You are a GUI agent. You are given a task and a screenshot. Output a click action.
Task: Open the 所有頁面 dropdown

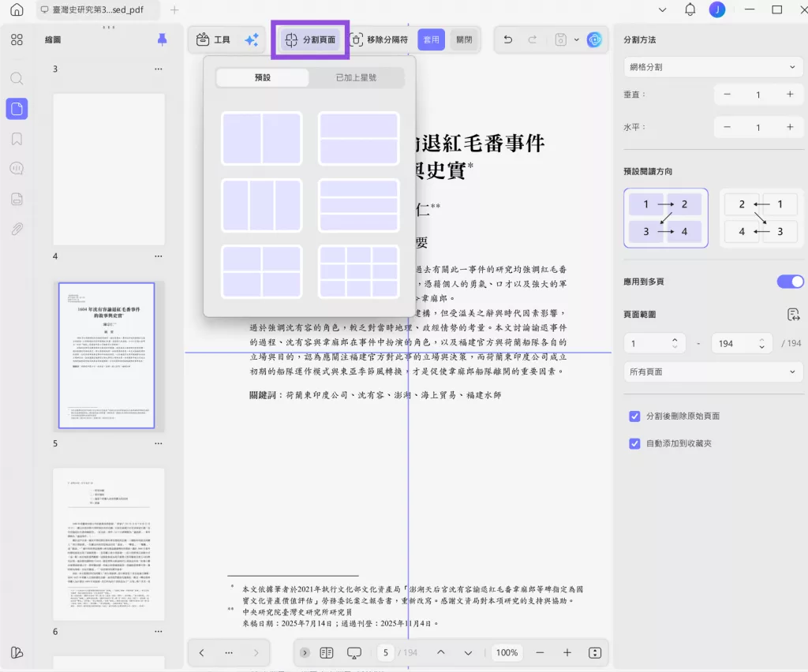coord(713,371)
